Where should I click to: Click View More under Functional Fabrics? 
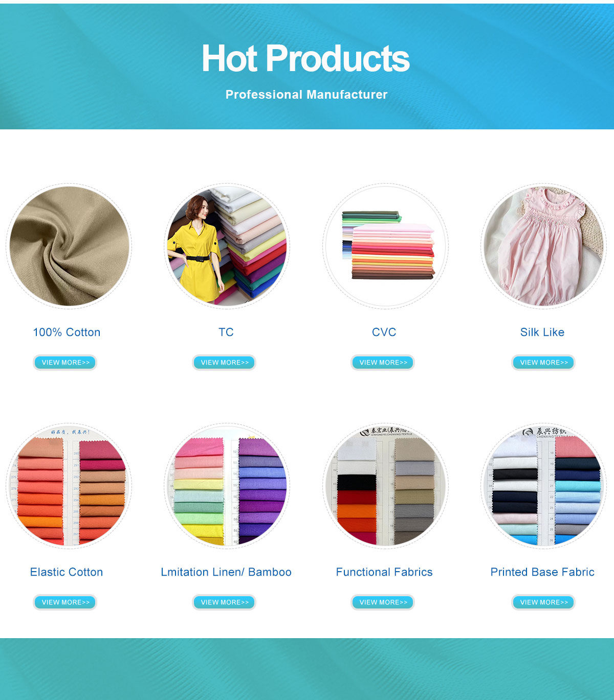pos(383,602)
